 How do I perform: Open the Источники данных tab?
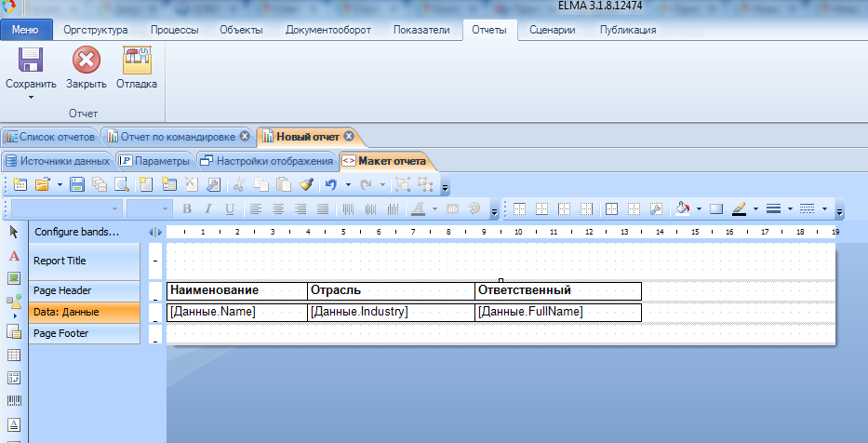58,160
